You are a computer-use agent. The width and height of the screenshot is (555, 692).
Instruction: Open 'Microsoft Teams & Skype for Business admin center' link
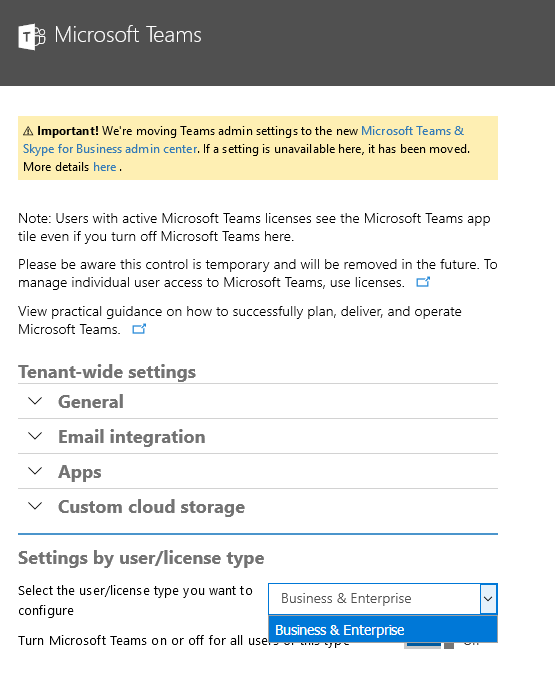pyautogui.click(x=243, y=140)
